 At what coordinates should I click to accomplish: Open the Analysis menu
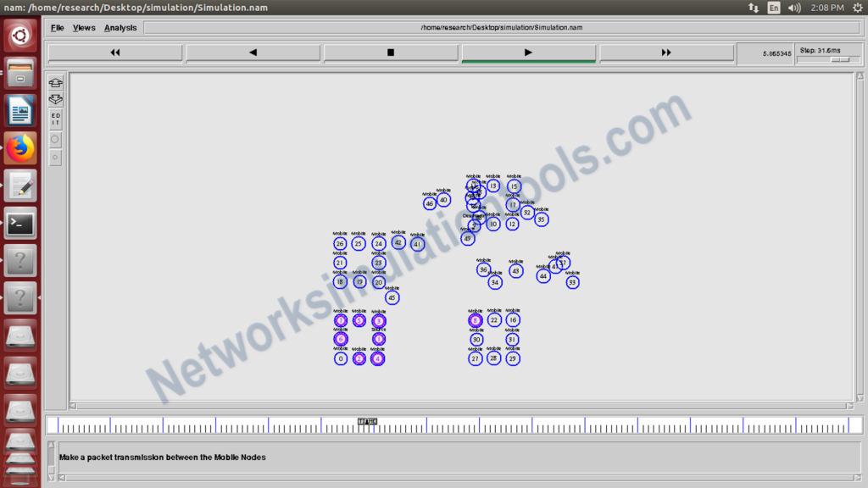tap(120, 27)
